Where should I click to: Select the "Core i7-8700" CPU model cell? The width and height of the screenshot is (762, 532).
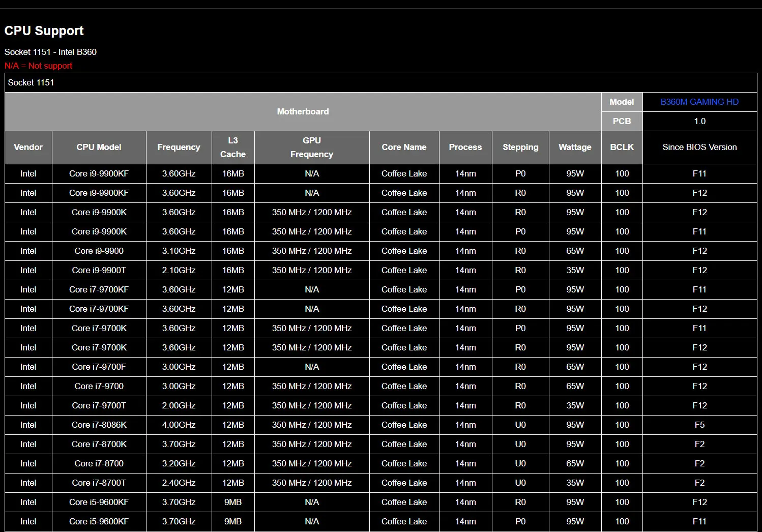pos(99,463)
